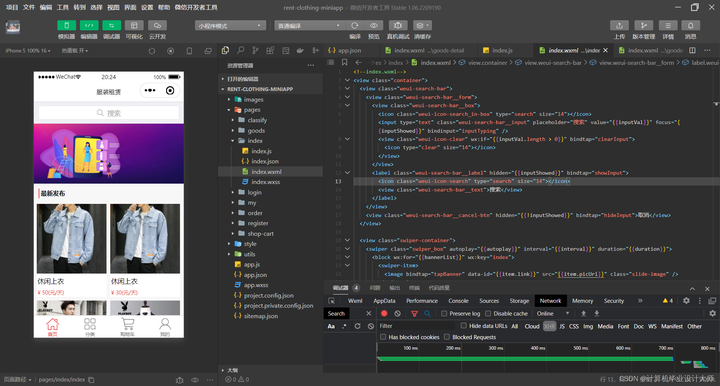Check the Hide data URLs option
Screen dimensions: 720x386
pos(464,326)
